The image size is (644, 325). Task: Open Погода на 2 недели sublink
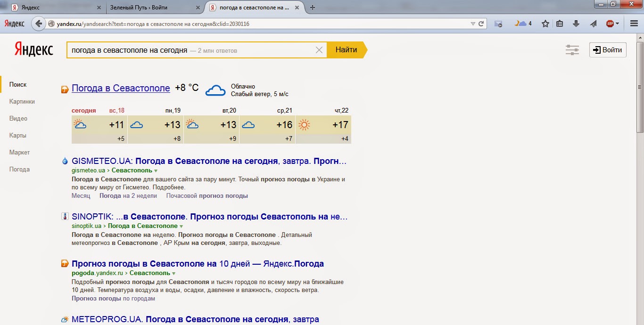pyautogui.click(x=128, y=195)
